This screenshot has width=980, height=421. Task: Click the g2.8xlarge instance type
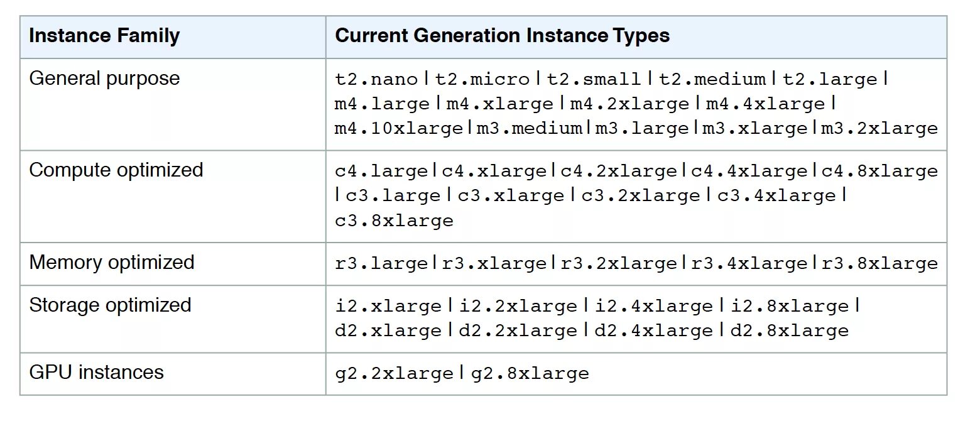530,374
